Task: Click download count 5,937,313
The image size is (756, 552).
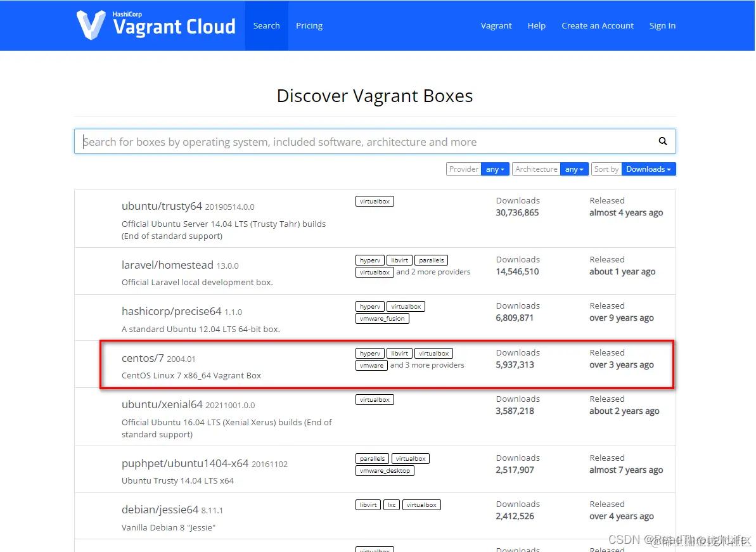Action: [x=515, y=364]
